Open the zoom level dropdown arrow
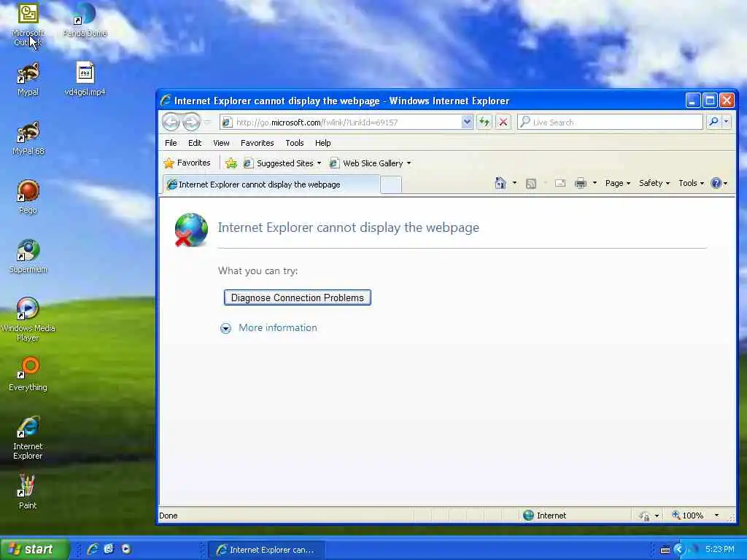The image size is (747, 560). (x=716, y=516)
